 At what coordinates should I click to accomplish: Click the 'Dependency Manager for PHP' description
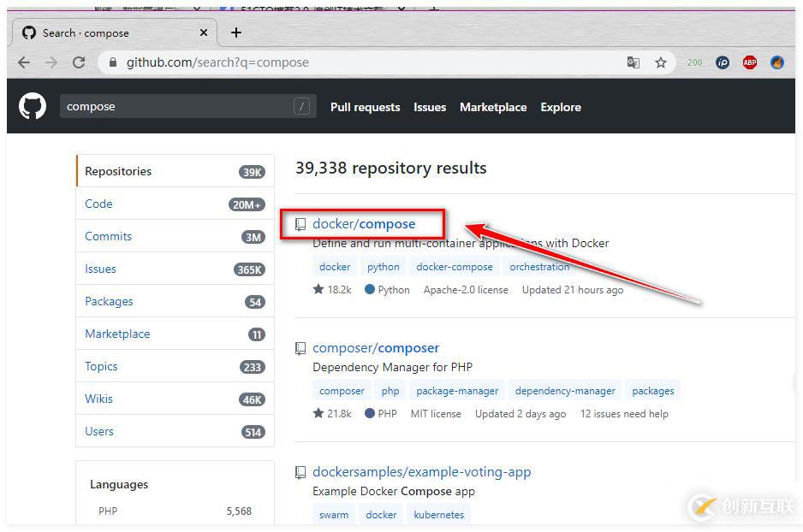[392, 367]
